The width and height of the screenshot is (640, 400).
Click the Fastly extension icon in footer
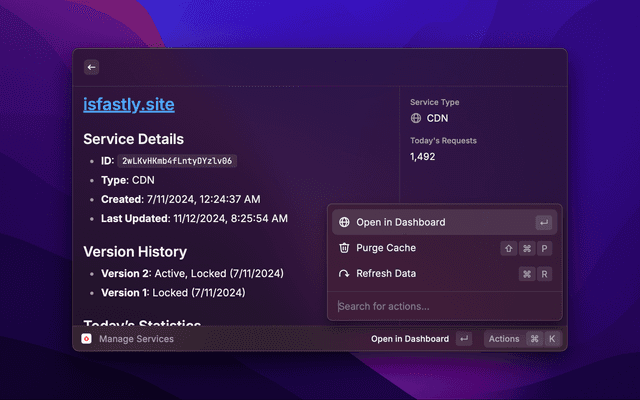pos(87,339)
